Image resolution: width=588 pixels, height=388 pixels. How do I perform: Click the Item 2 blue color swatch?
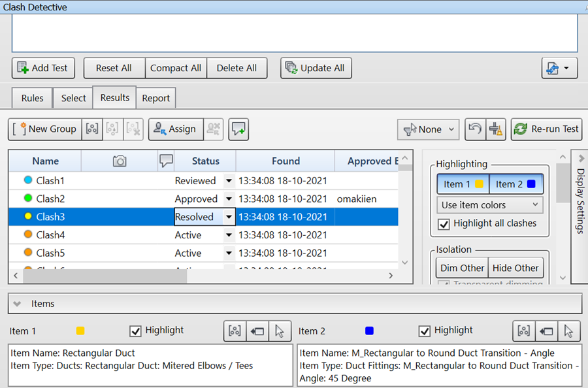[x=369, y=331]
